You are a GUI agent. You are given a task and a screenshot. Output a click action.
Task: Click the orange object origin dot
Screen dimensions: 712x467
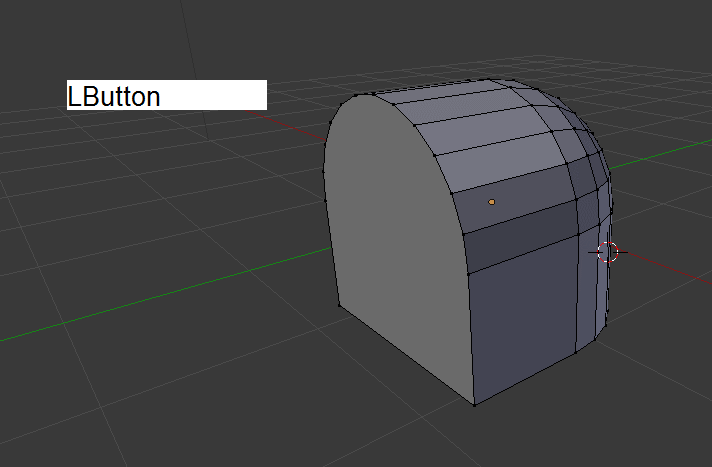[491, 202]
